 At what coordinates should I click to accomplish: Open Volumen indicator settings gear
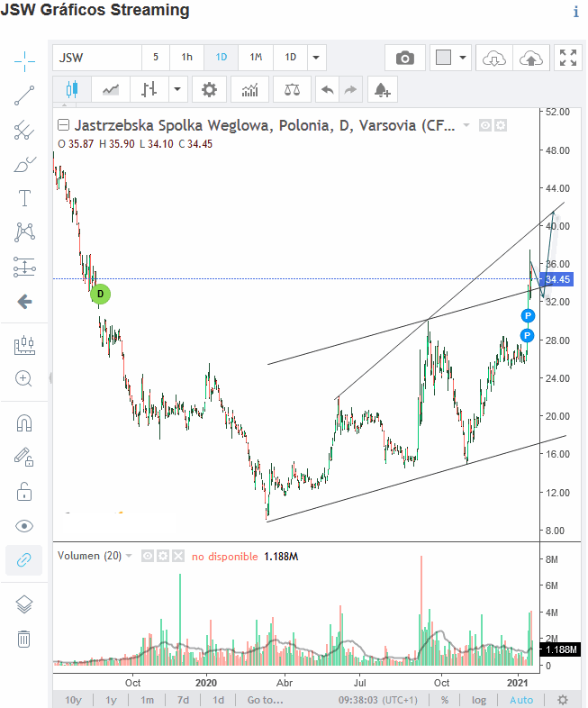[x=163, y=556]
